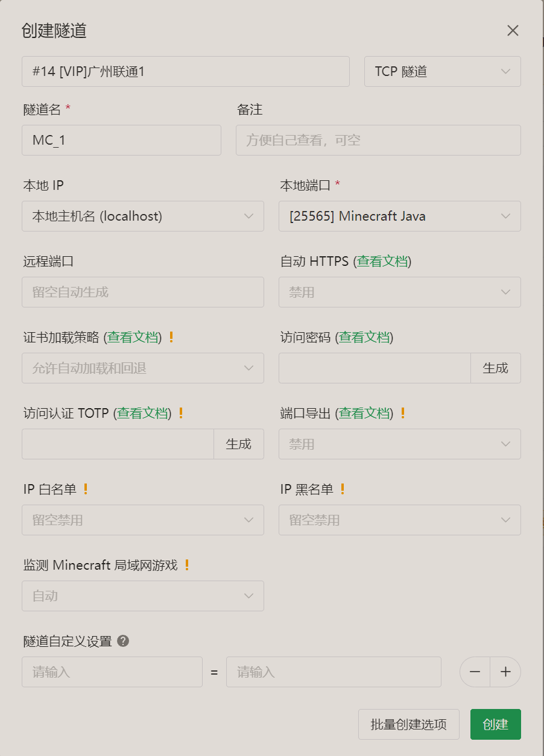The image size is (544, 756).
Task: Expand the 本地 IP dropdown
Action: (143, 216)
